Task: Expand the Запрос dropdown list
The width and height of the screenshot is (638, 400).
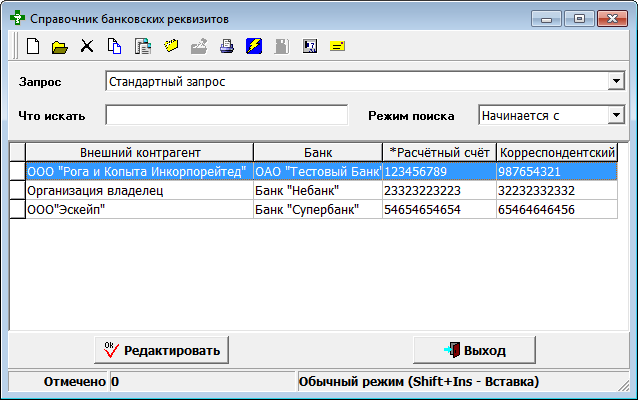Action: pos(616,81)
